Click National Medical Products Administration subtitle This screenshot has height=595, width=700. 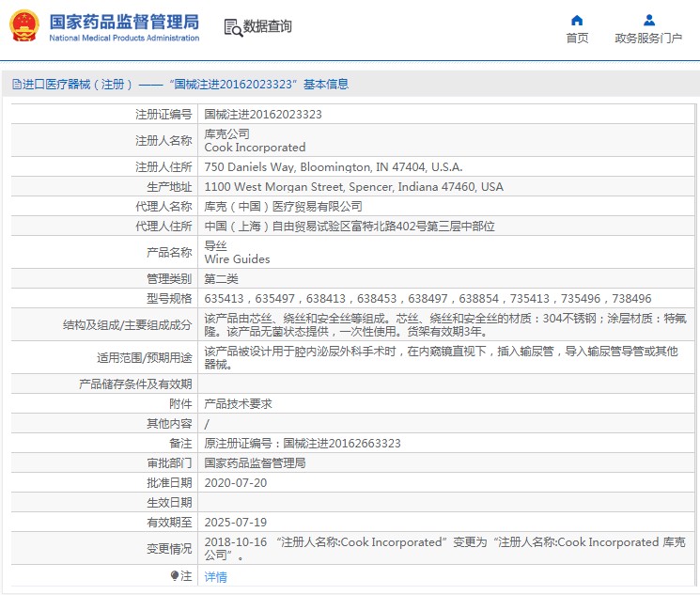[124, 38]
